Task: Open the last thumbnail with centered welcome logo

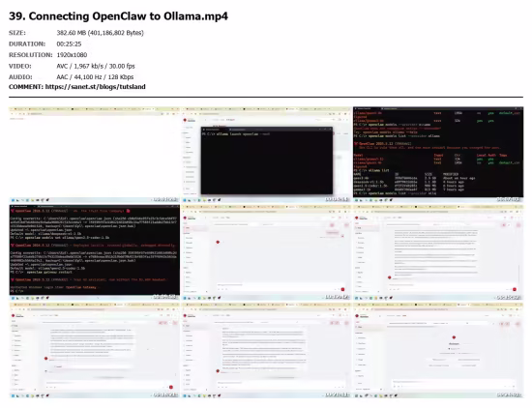Action: (x=438, y=350)
